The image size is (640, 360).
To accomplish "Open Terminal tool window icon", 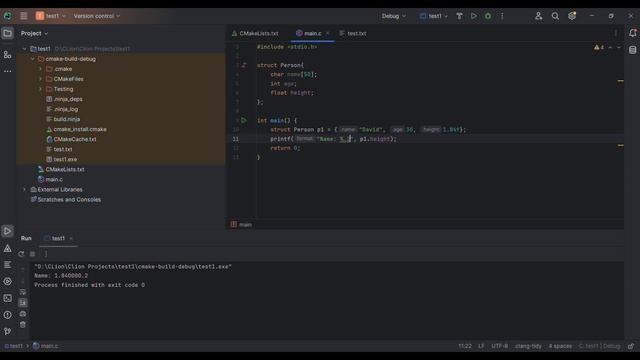I will pyautogui.click(x=7, y=298).
